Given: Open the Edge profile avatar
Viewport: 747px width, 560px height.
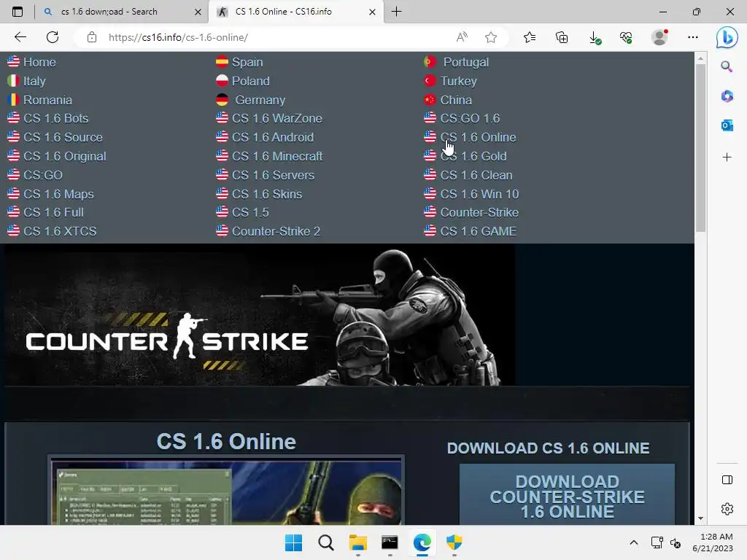Looking at the screenshot, I should pyautogui.click(x=659, y=37).
